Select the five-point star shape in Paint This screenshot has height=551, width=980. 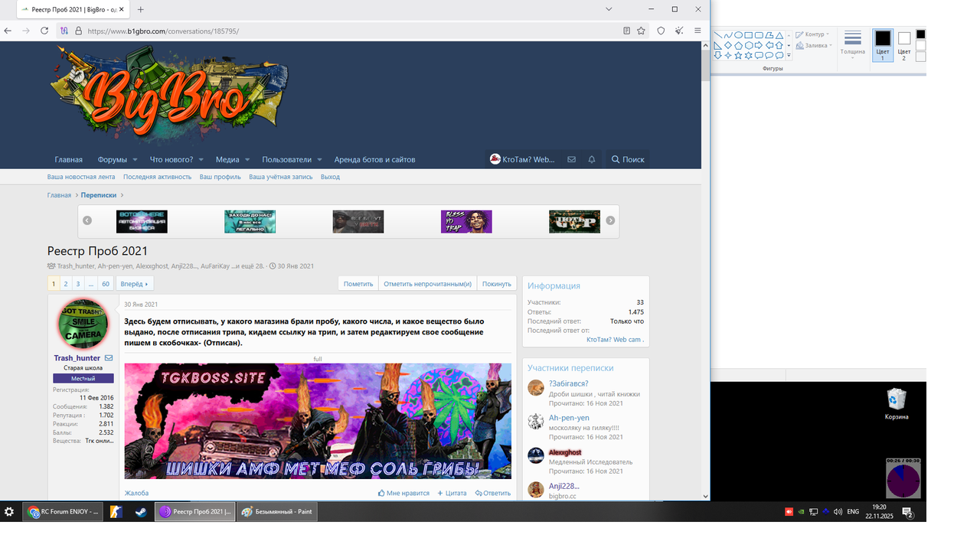[738, 55]
